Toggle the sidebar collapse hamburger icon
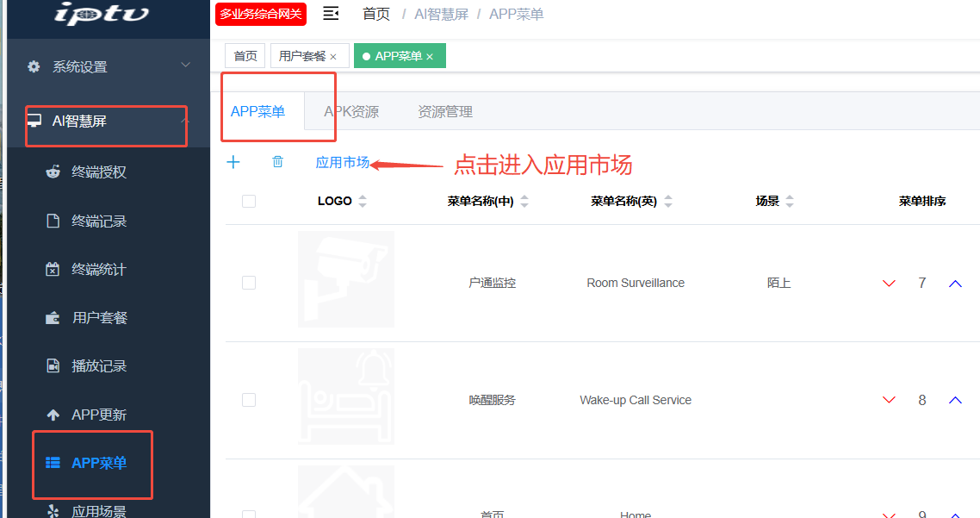980x518 pixels. pos(331,14)
